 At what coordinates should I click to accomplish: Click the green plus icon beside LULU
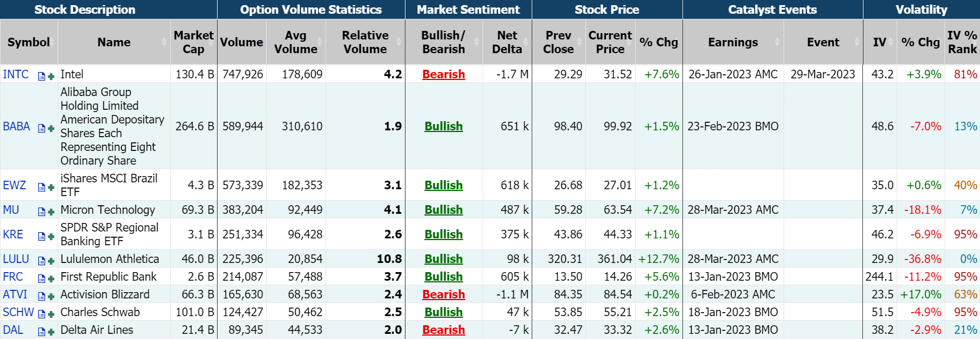(51, 261)
